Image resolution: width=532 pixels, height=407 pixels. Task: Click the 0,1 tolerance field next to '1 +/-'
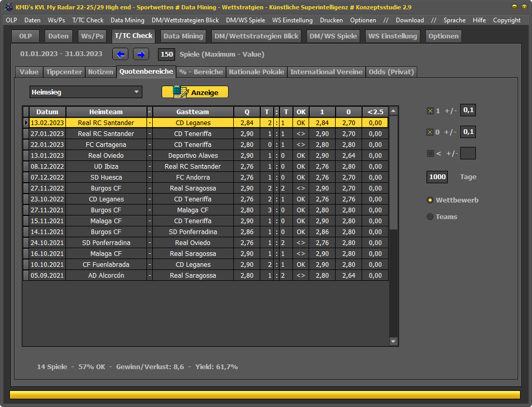[x=468, y=110]
